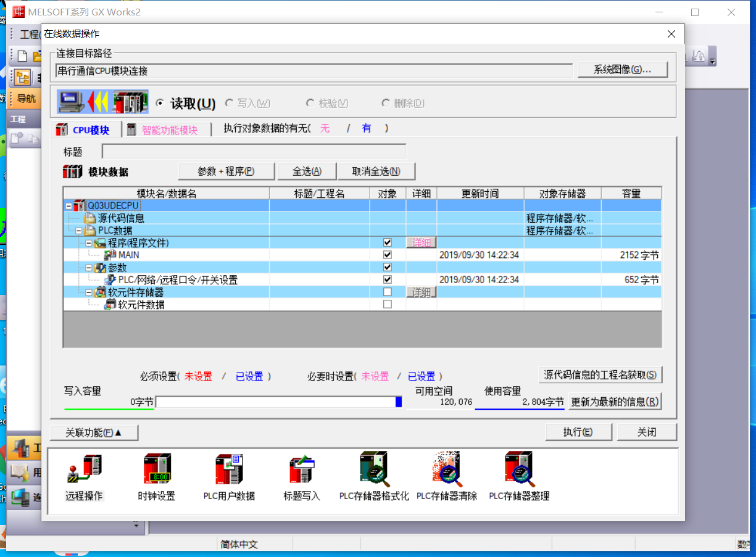Click 详细 button in 软元件存储器 row
Image resolution: width=756 pixels, height=557 pixels.
(421, 292)
